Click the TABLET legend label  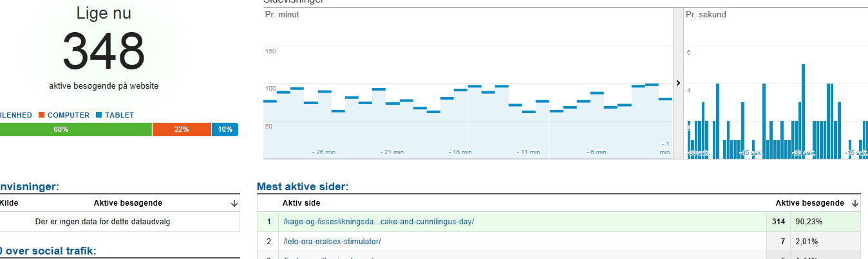[x=119, y=115]
